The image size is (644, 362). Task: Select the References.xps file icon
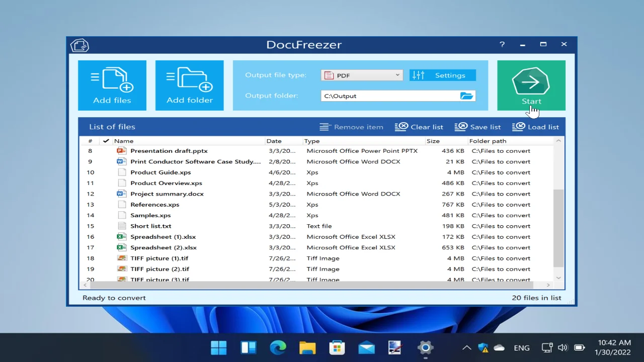121,205
